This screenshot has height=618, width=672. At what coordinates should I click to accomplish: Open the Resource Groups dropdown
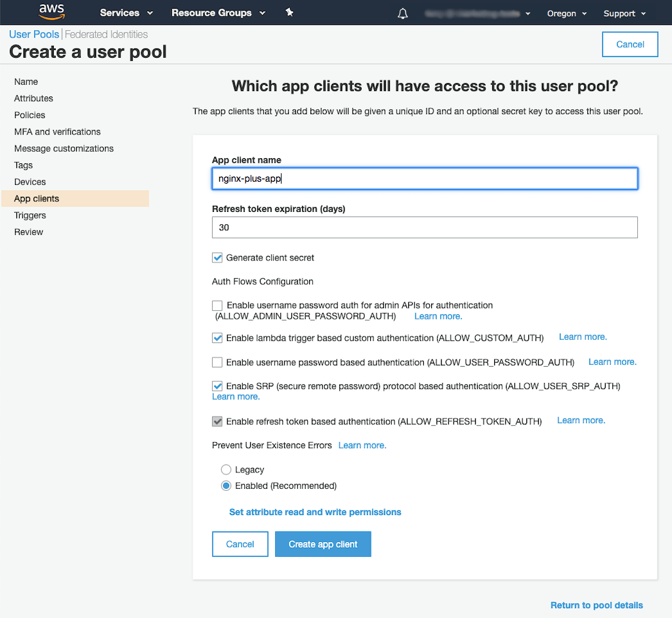[218, 13]
